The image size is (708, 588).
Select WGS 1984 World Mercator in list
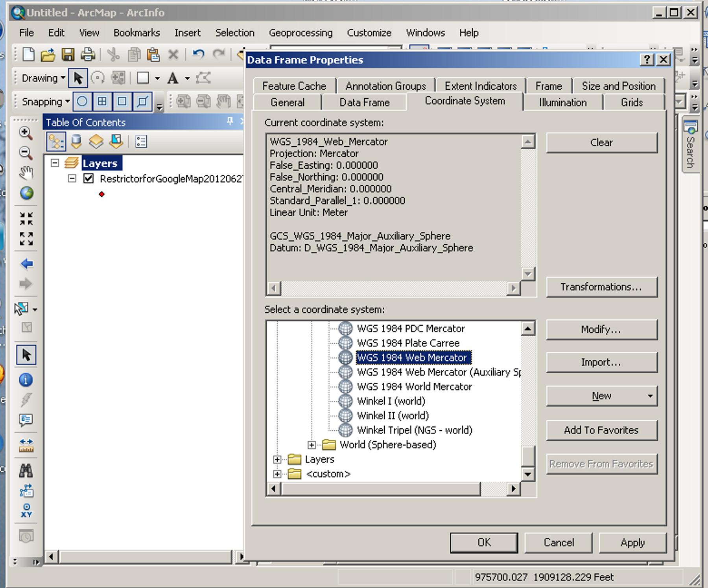414,387
